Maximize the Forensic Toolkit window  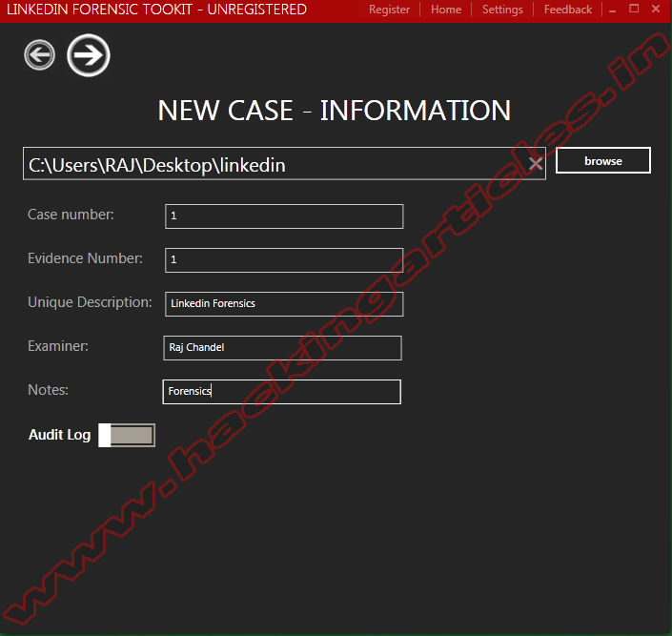[x=634, y=9]
